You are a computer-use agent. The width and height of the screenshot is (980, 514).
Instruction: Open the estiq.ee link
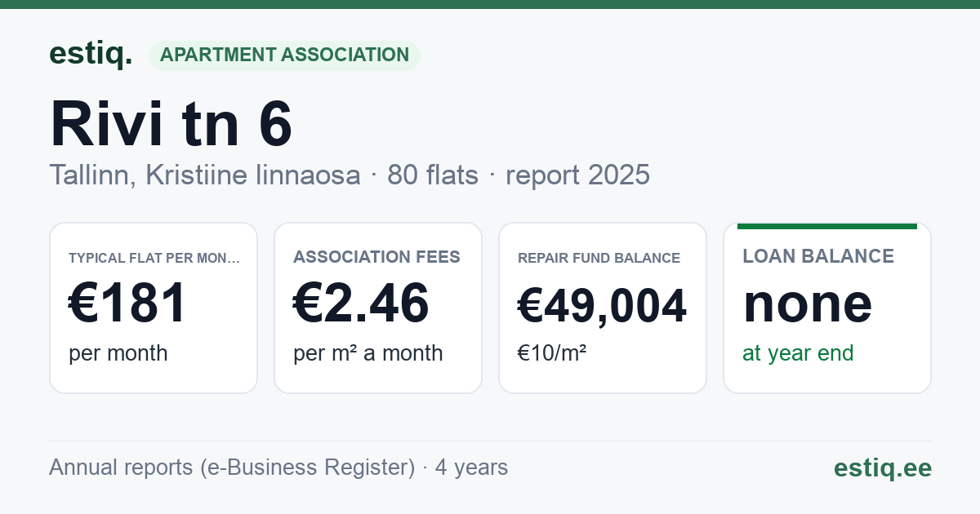click(x=883, y=467)
